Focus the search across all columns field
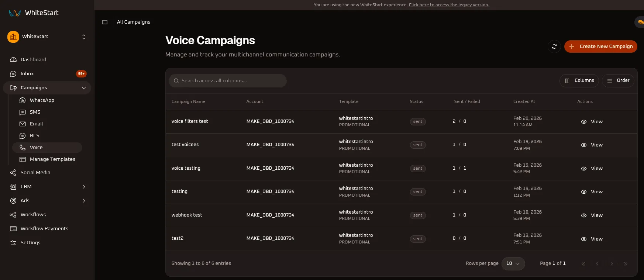This screenshot has height=280, width=644. (x=228, y=81)
